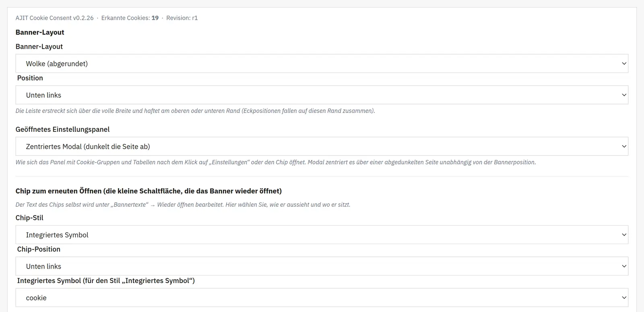Open the Chip-Position dropdown
Viewport: 644px width, 312px height.
point(322,266)
